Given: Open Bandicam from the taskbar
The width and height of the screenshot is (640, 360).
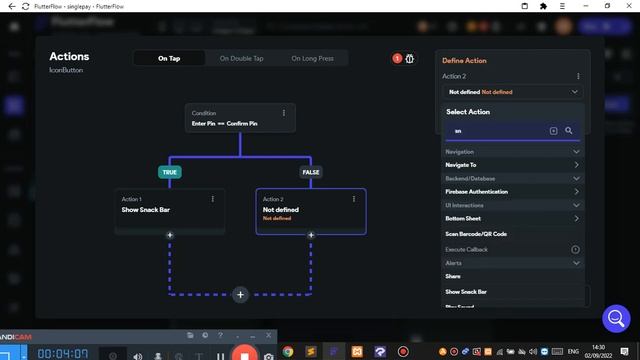Looking at the screenshot, I should coord(403,351).
